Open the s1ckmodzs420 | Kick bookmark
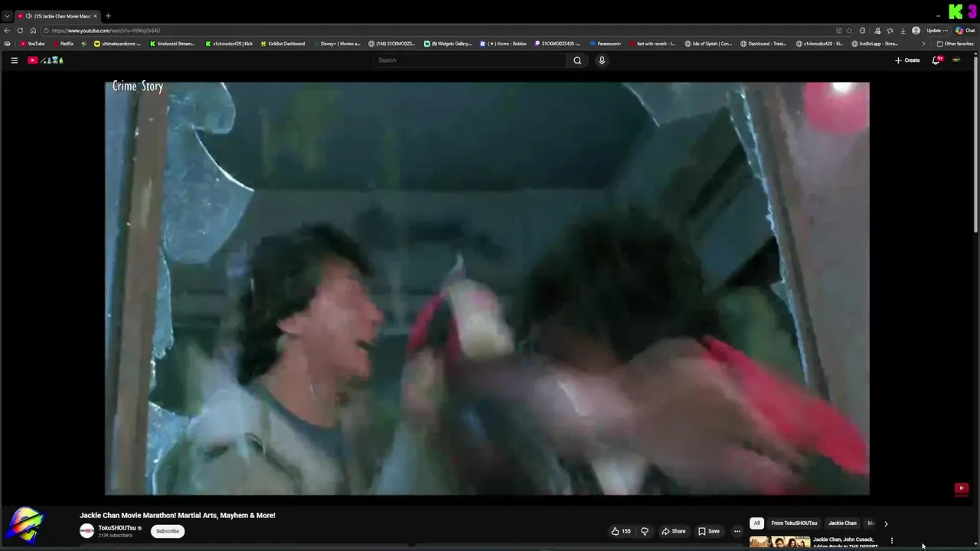Screen dimensions: 980x551 click(228, 44)
